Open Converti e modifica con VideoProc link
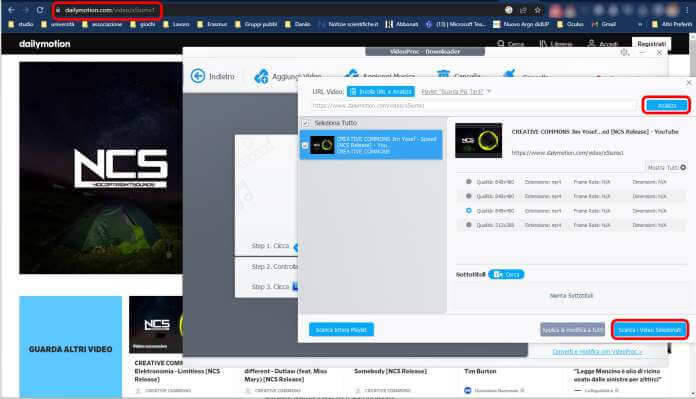 (597, 352)
